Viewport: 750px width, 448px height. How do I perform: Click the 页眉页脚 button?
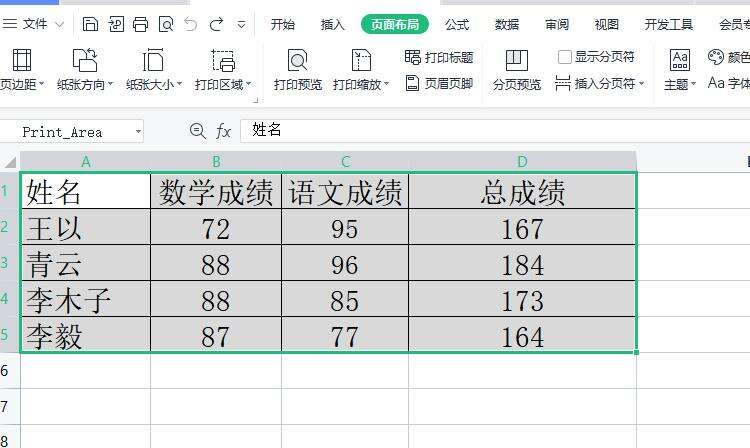439,83
